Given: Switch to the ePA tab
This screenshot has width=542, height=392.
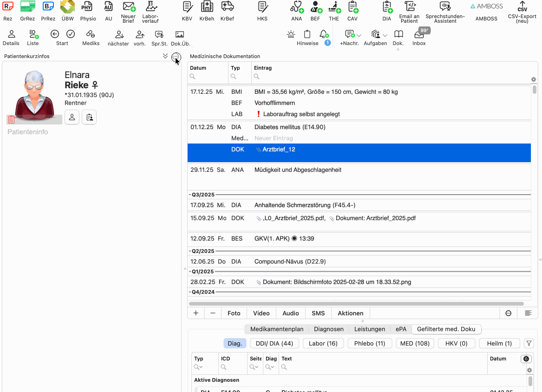Looking at the screenshot, I should [400, 329].
